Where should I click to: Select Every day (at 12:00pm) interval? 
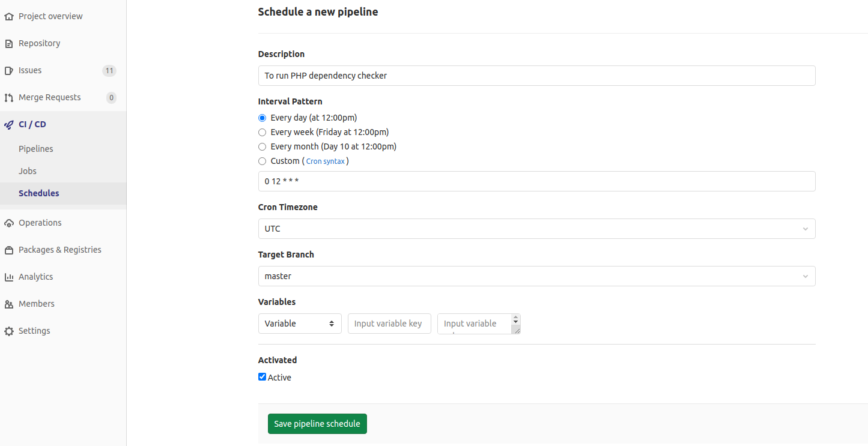[x=262, y=118]
